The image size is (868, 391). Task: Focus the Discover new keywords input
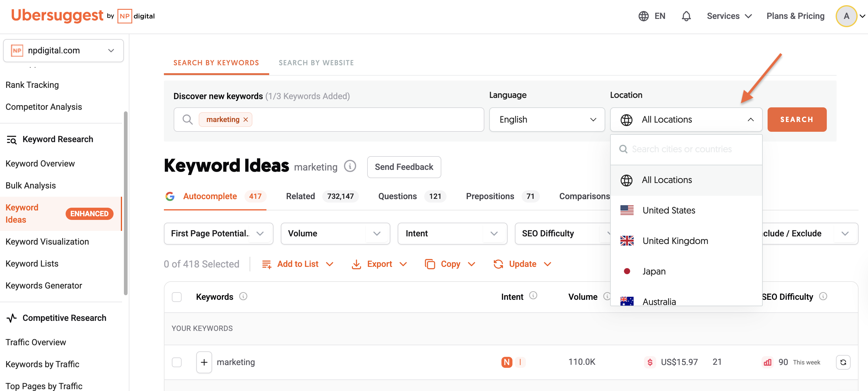click(x=328, y=120)
